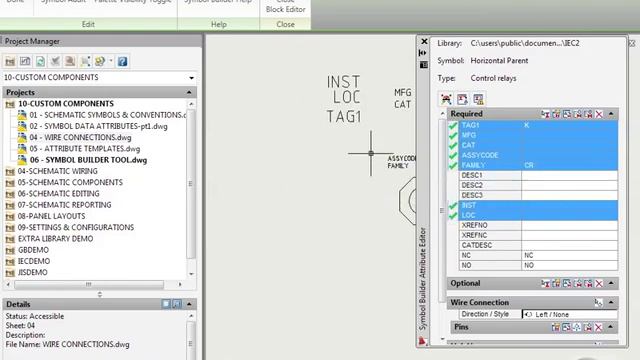Select the 04-SCHEMATIC WIRING project
This screenshot has width=640, height=360.
58,171
